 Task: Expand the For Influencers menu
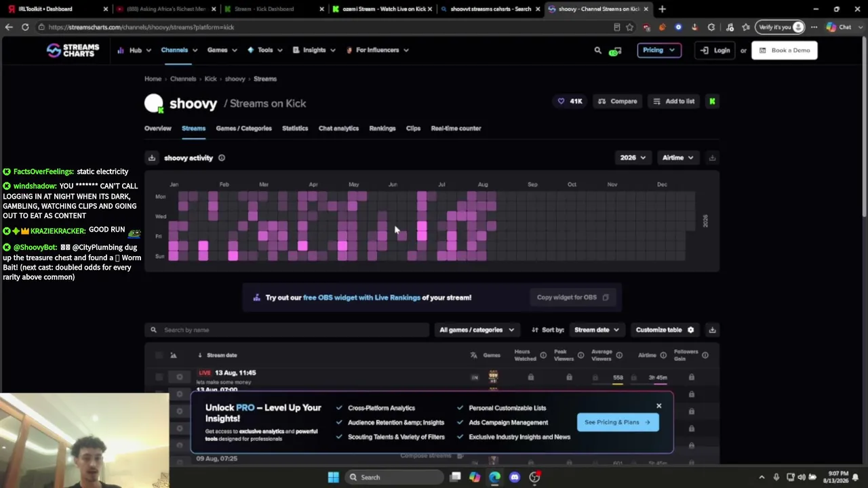pyautogui.click(x=377, y=50)
